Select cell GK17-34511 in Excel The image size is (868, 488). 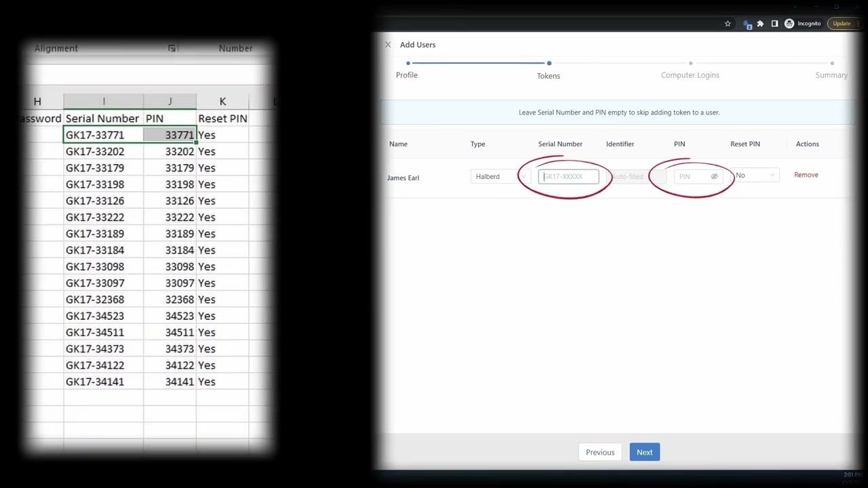point(104,332)
